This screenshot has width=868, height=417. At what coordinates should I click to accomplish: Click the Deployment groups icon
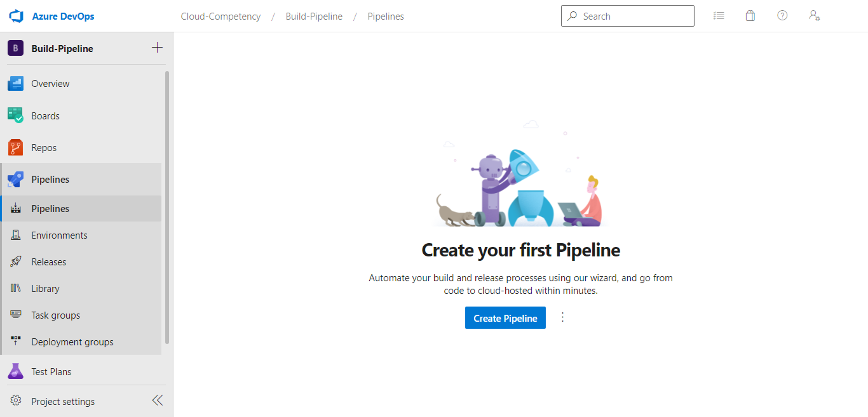[16, 341]
